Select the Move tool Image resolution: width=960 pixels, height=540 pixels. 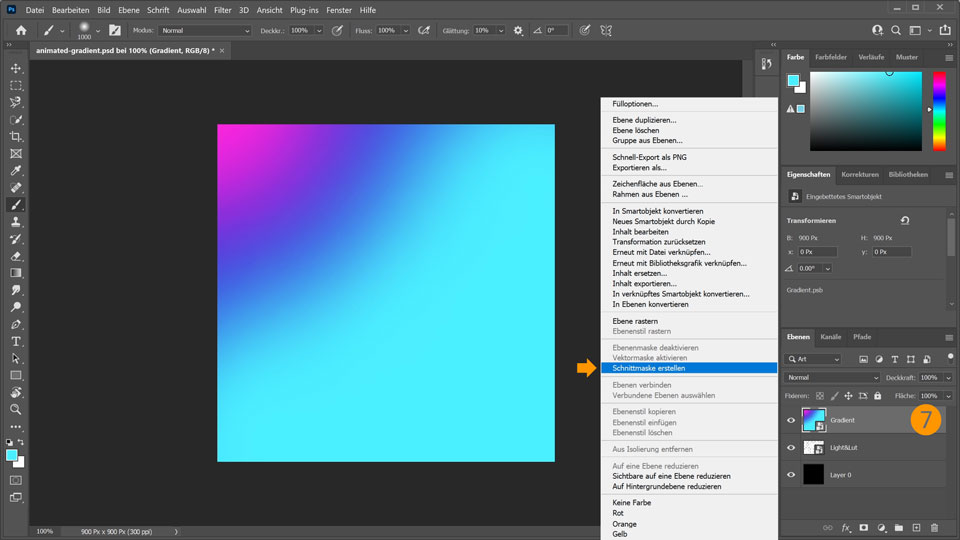coord(16,68)
